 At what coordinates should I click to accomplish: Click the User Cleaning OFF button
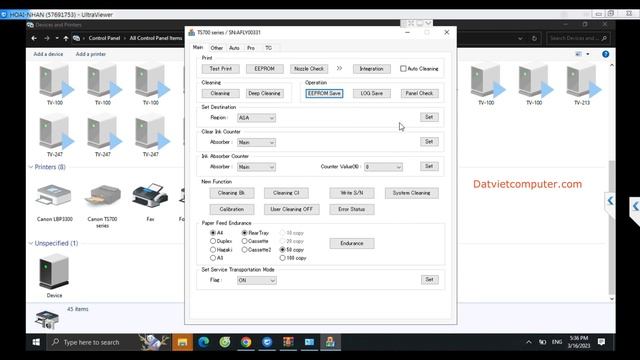pos(291,209)
